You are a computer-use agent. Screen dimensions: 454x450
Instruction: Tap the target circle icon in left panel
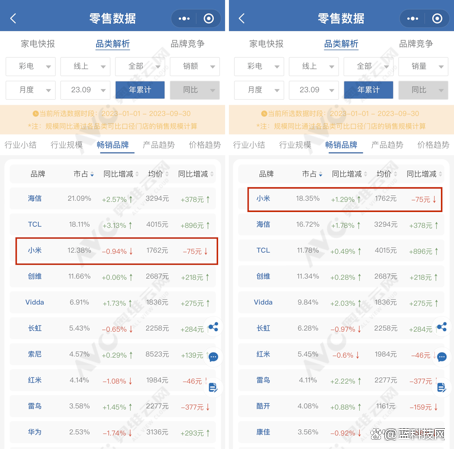209,18
